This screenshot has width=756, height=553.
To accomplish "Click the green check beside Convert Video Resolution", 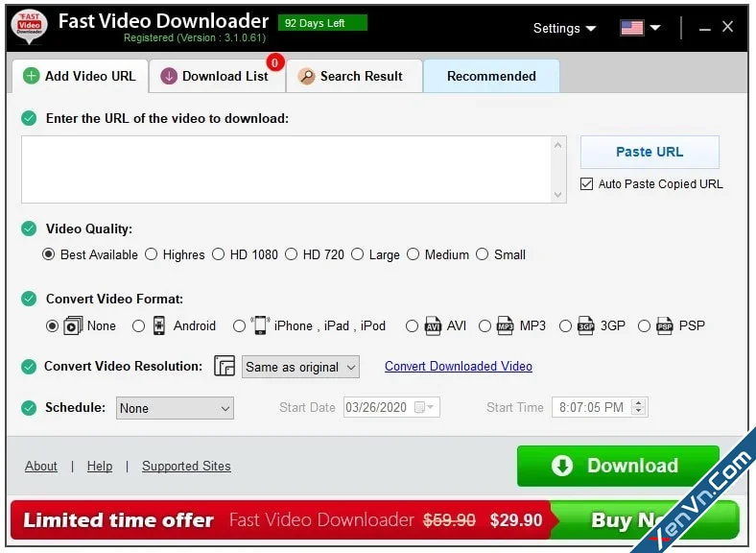I will [x=29, y=366].
